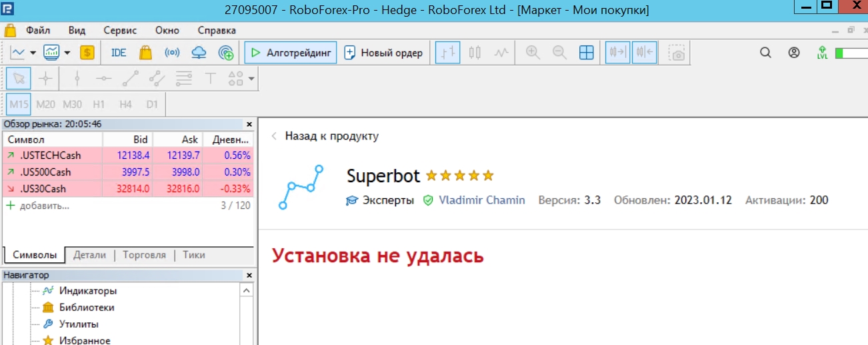Select the trendline drawing tool
This screenshot has height=345, width=868.
click(131, 79)
